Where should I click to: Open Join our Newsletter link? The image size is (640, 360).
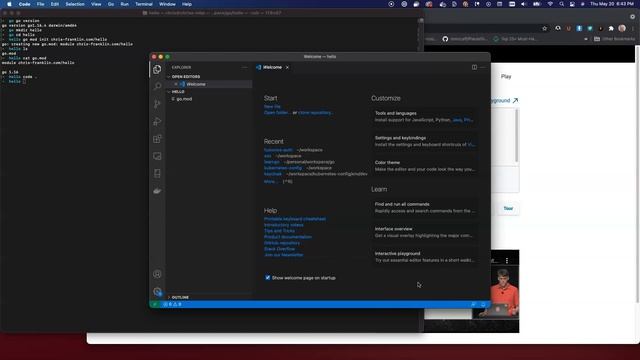click(284, 255)
